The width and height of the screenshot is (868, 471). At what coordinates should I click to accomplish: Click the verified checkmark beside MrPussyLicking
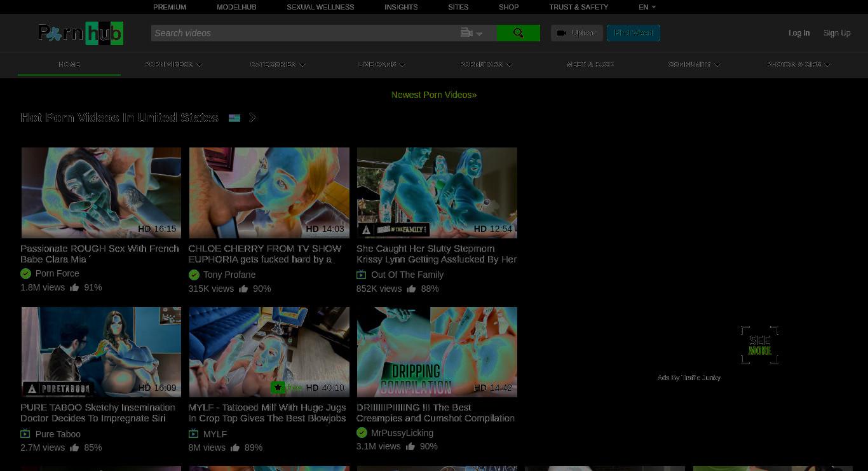click(x=362, y=433)
